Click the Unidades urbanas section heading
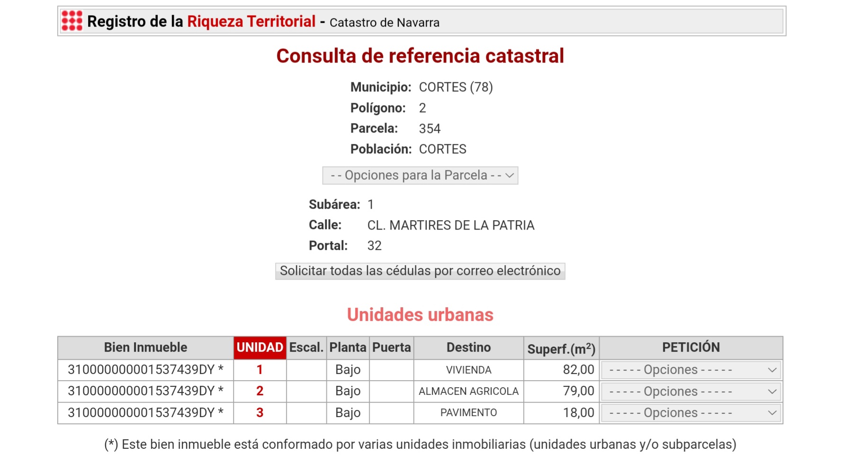868x462 pixels. [420, 315]
